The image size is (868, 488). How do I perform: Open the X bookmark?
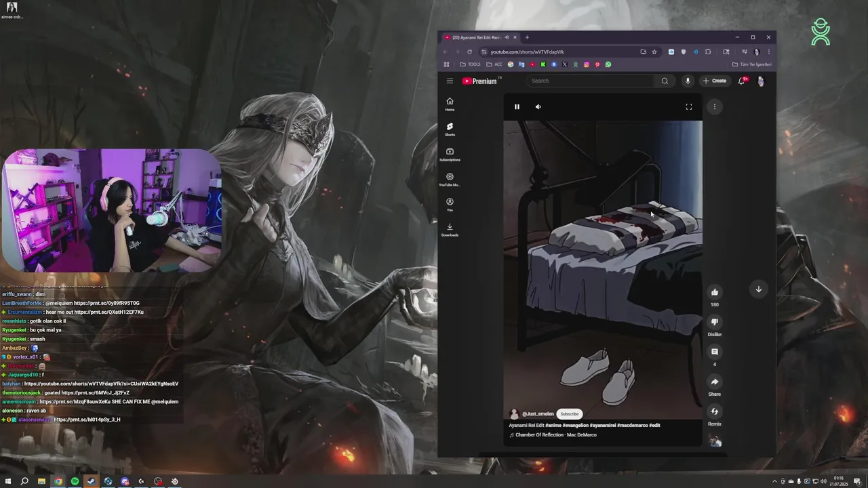[565, 64]
